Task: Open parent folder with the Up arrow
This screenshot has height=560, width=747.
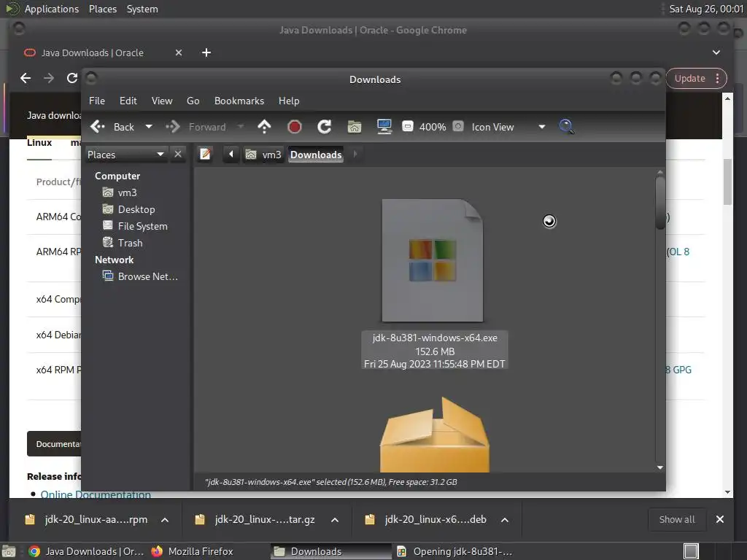Action: [264, 127]
